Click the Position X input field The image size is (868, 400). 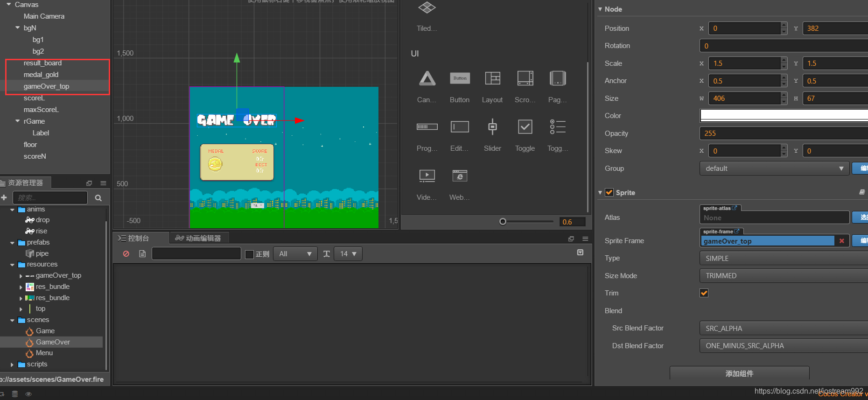[744, 28]
